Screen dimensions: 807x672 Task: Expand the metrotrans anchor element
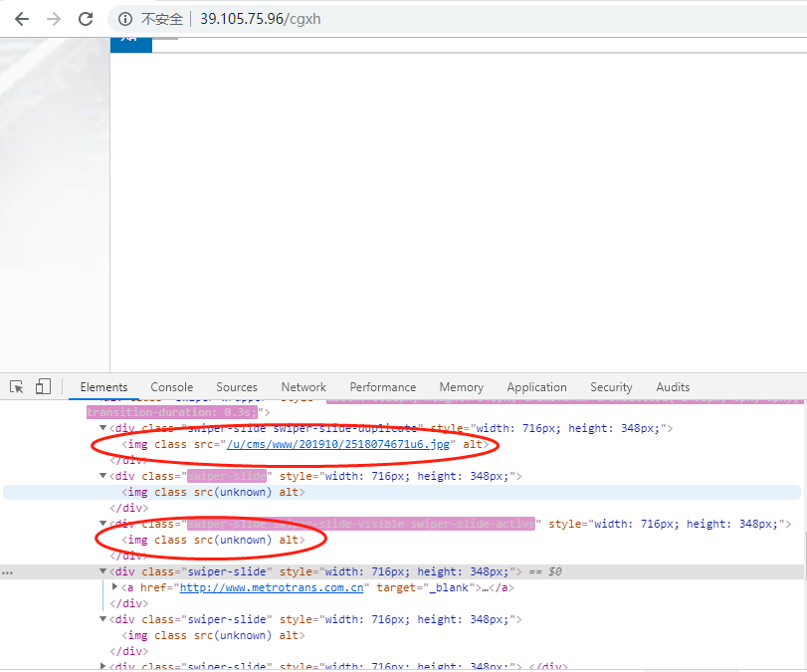pyautogui.click(x=114, y=587)
